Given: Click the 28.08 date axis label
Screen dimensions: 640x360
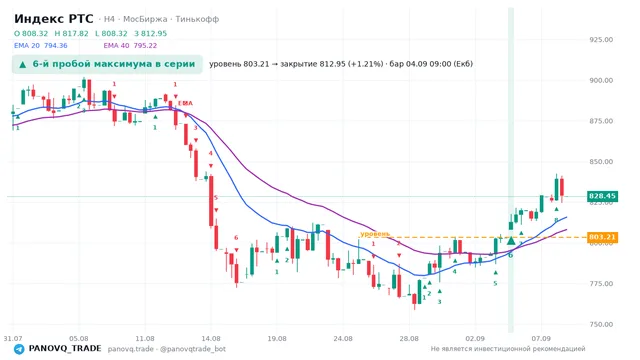Looking at the screenshot, I should 409,338.
